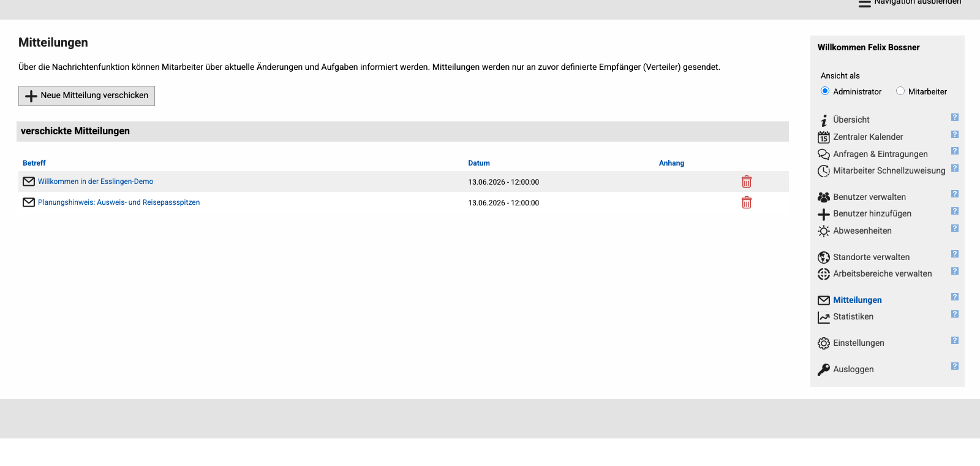
Task: Click the Arbeitsbereiche verwalten icon
Action: [x=824, y=274]
